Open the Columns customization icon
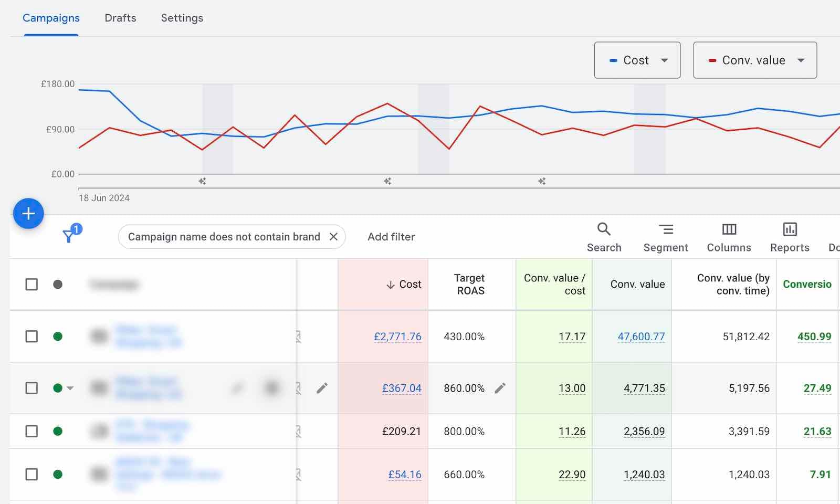Image resolution: width=840 pixels, height=504 pixels. [x=729, y=229]
